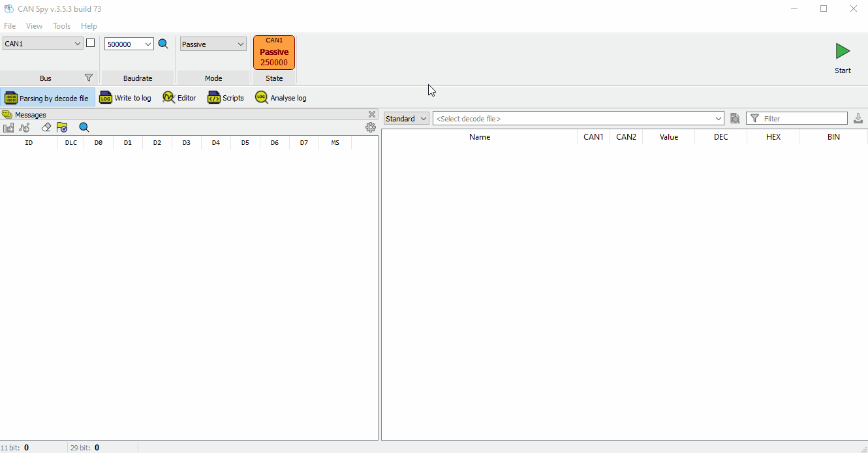Viewport: 868px width, 453px height.
Task: Open the Scripts panel
Action: click(226, 98)
